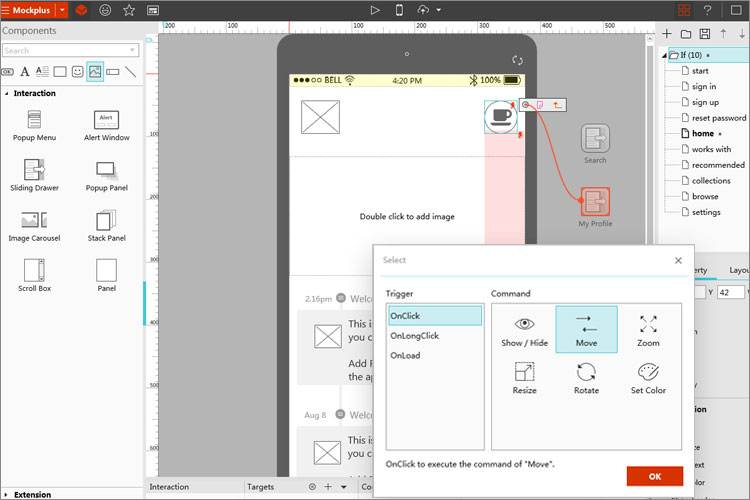Screen dimensions: 750x500
Task: Click the Popup Menu component
Action: (34, 125)
